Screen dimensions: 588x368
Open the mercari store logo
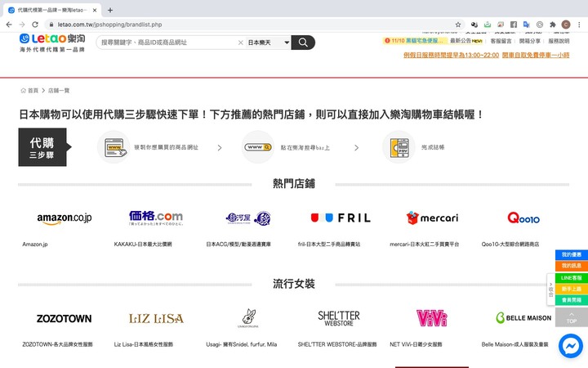pyautogui.click(x=432, y=218)
